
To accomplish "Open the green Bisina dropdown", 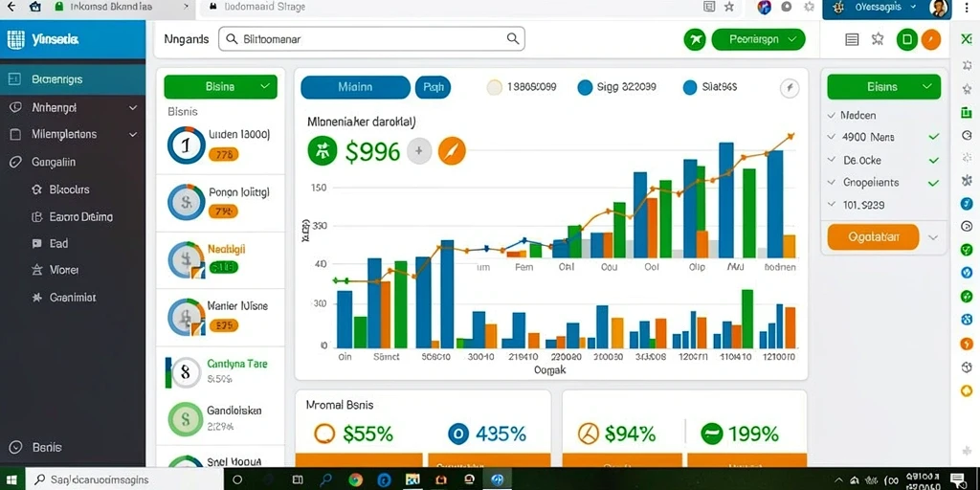I will [x=221, y=87].
